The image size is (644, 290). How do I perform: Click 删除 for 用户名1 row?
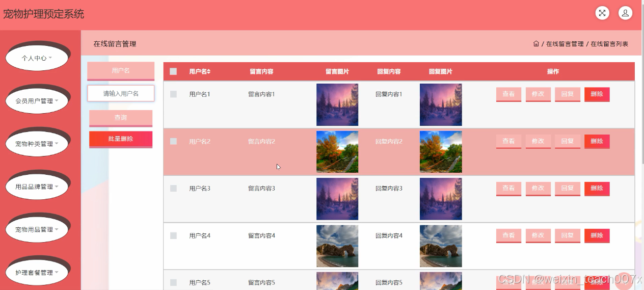(x=597, y=94)
